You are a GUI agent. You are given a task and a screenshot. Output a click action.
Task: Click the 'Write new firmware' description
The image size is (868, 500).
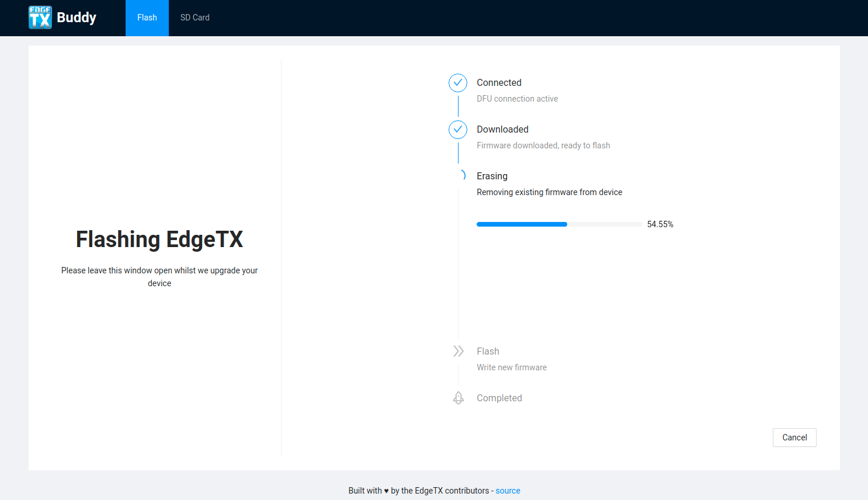512,367
